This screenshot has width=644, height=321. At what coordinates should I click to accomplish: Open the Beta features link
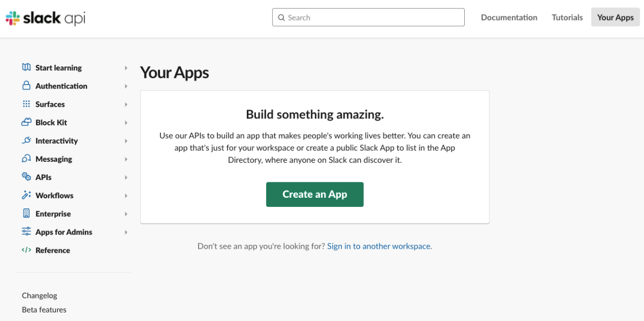(x=44, y=310)
